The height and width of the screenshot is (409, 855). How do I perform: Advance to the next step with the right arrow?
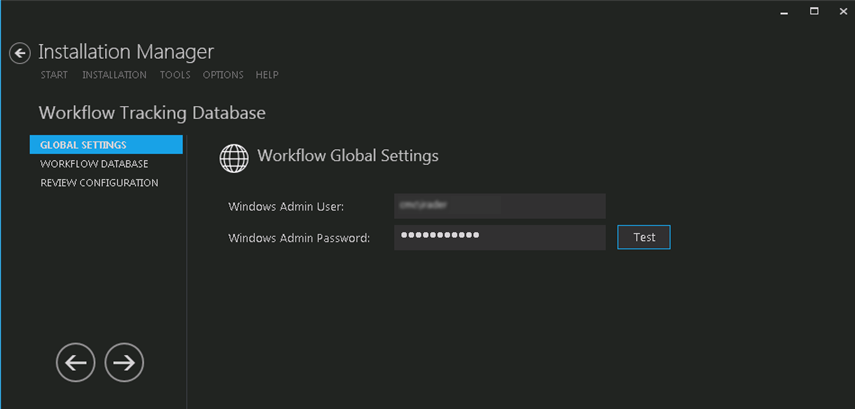coord(124,362)
